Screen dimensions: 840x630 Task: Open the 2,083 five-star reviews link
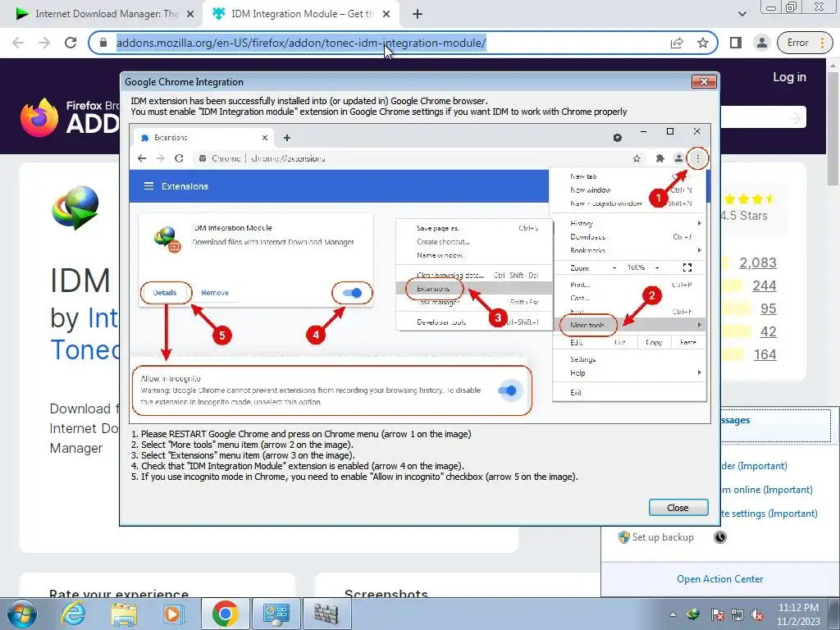click(757, 262)
